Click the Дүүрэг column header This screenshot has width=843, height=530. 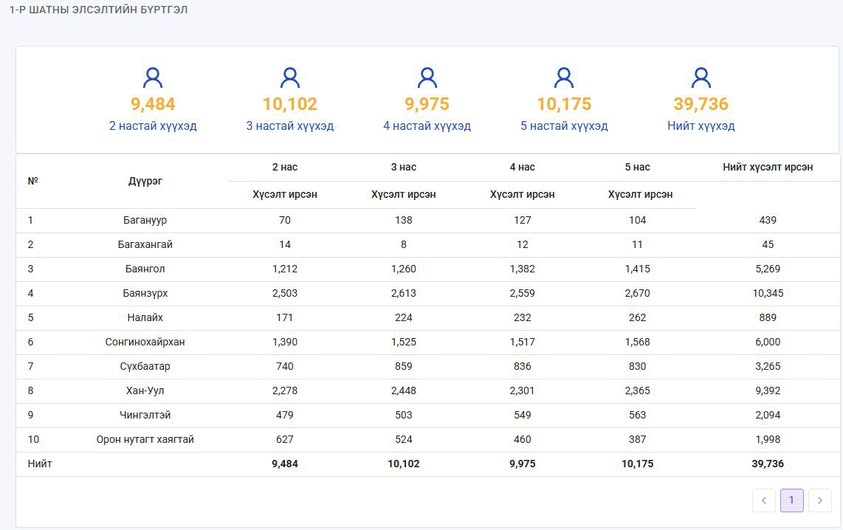pos(145,181)
